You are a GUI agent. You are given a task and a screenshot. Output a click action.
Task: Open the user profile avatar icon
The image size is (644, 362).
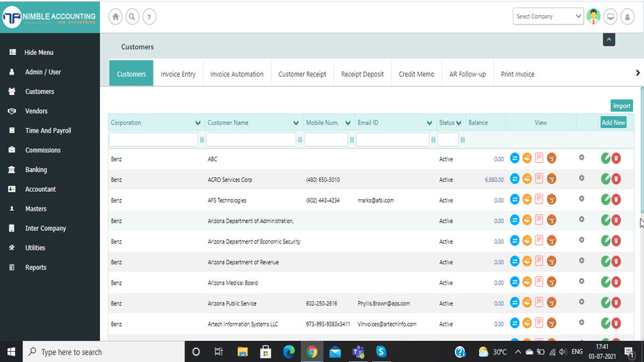(x=593, y=17)
